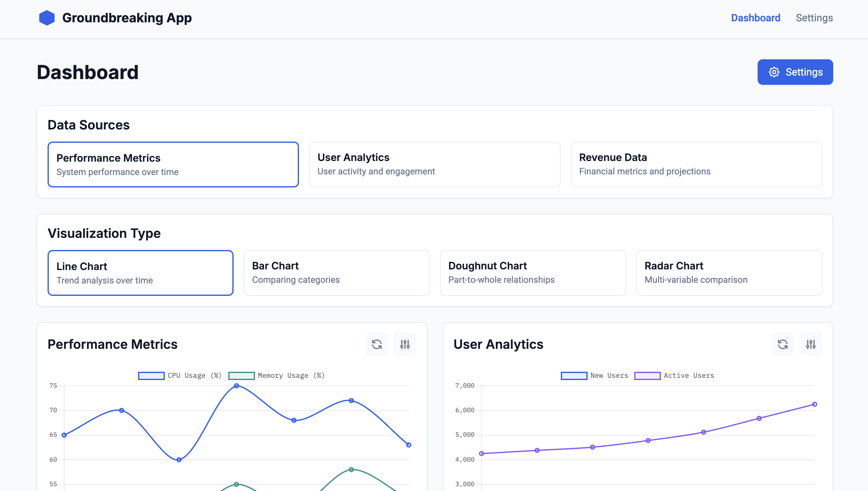Refresh the User Analytics chart
Image resolution: width=868 pixels, height=491 pixels.
pyautogui.click(x=782, y=344)
